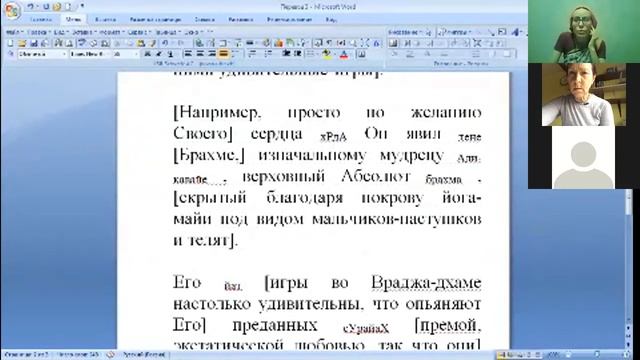Toggle the highlighted Justify alignment button
This screenshot has height=360, width=640.
pos(223,54)
